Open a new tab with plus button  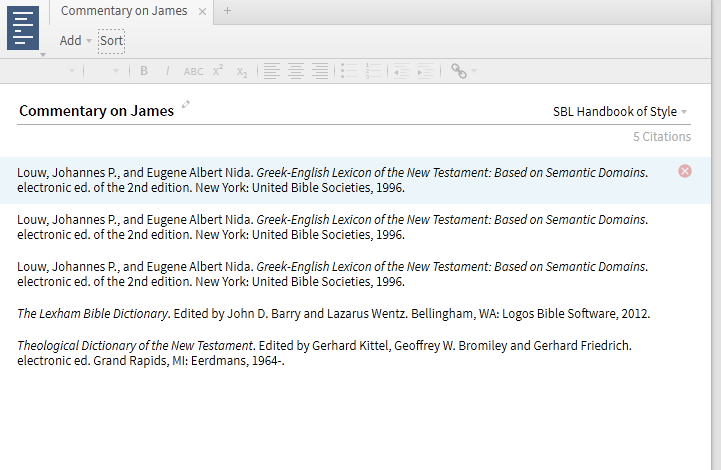coord(227,11)
